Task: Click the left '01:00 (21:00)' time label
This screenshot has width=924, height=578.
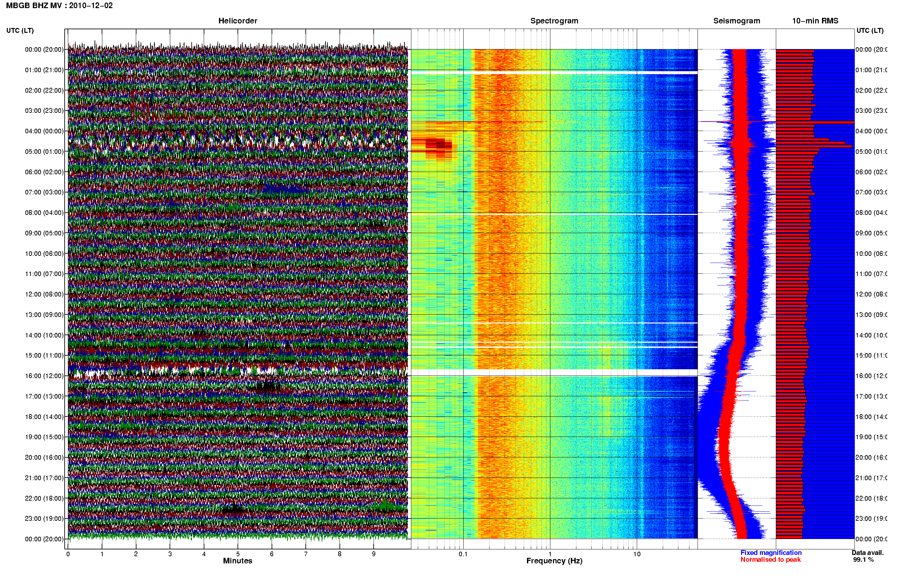Action: click(44, 70)
